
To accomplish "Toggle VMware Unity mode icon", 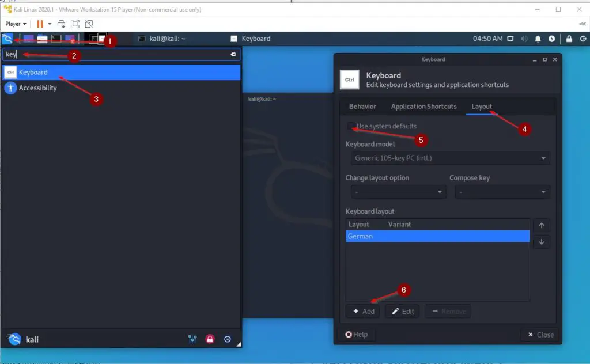I will pyautogui.click(x=89, y=24).
